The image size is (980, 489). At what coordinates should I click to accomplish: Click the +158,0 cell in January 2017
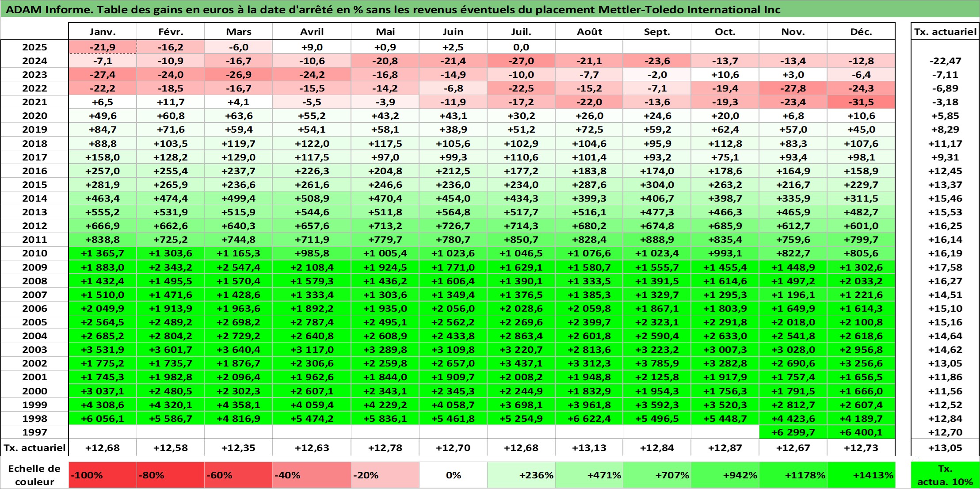pos(103,157)
